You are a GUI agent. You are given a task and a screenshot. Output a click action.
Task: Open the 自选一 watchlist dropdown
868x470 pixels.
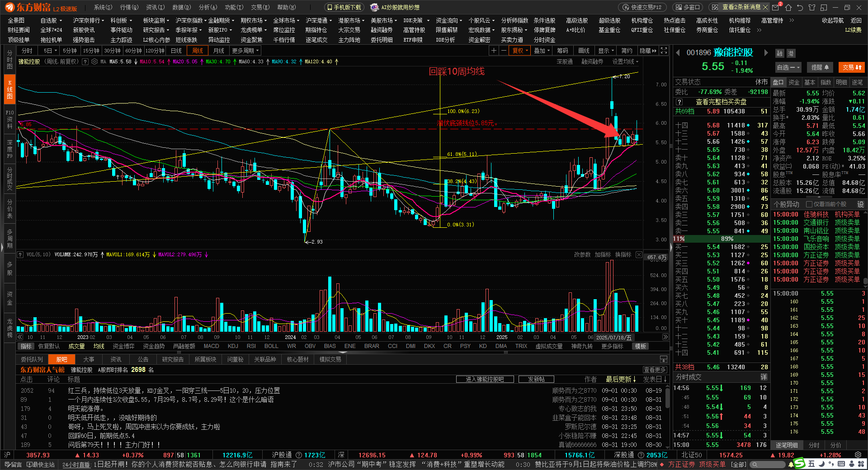pos(788,67)
